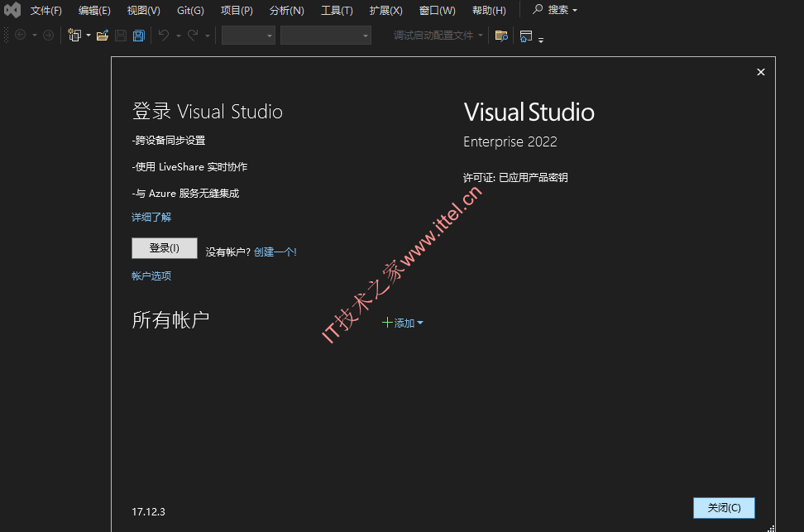804x532 pixels.
Task: Open the 帮助(H) menu
Action: pos(489,10)
